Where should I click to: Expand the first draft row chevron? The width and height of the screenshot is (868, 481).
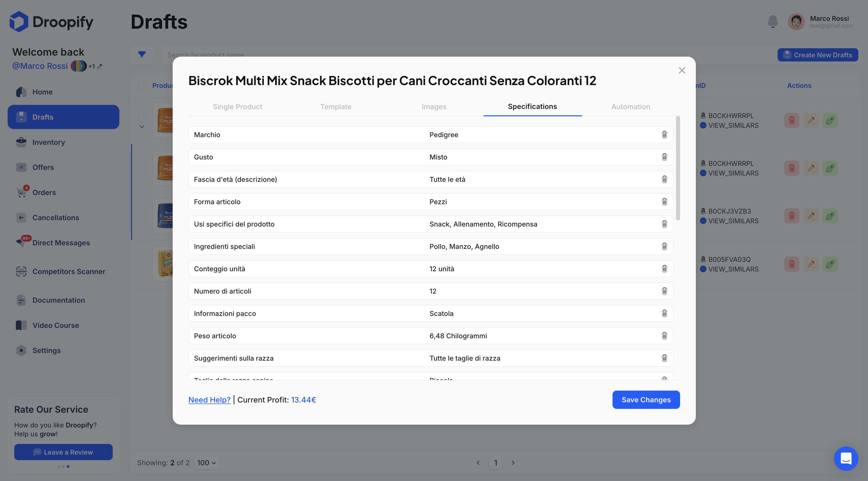(x=142, y=127)
